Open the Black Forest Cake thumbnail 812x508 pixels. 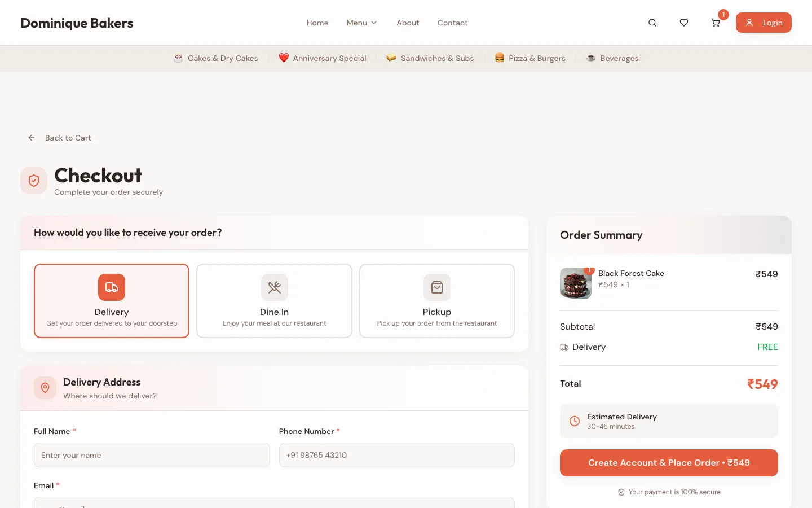coord(576,283)
